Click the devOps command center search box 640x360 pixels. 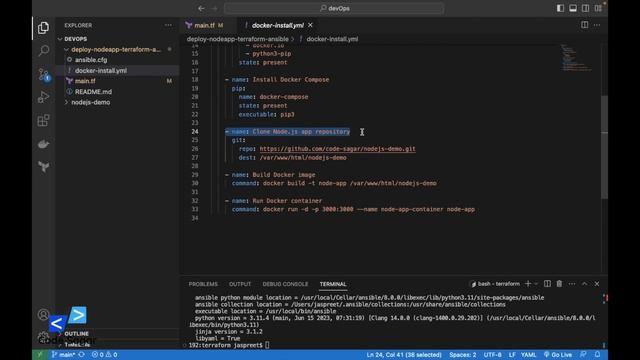(334, 8)
